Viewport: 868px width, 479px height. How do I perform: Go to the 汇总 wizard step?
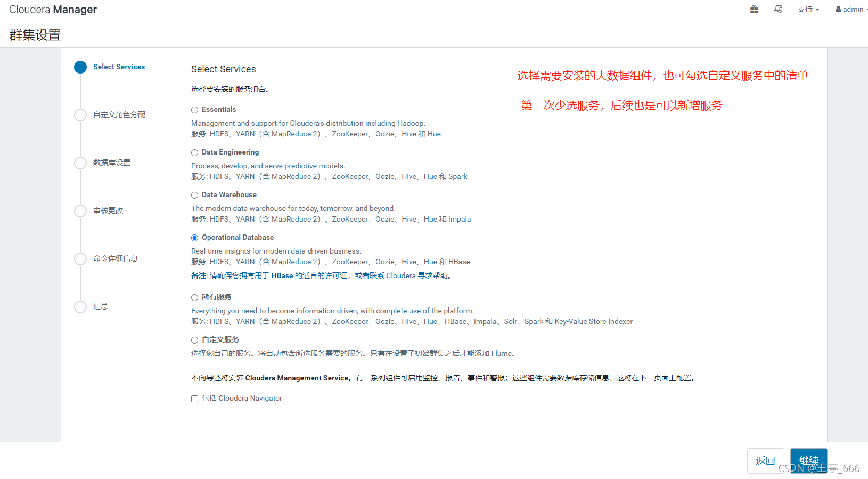(101, 306)
